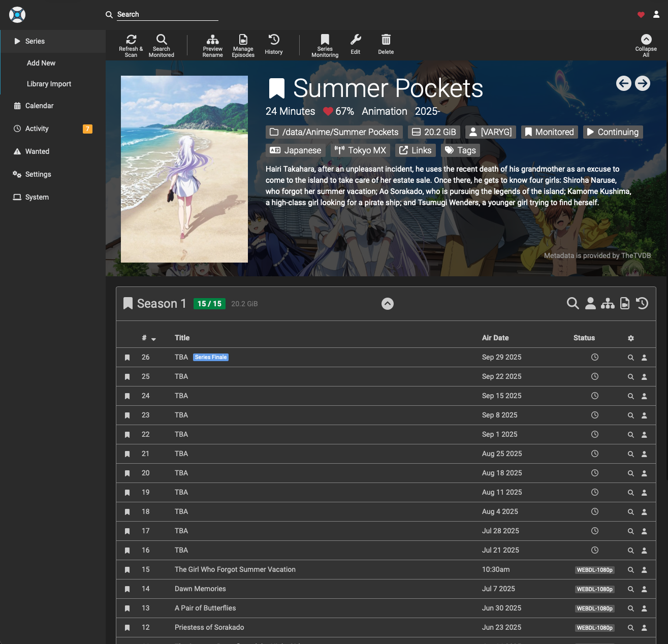This screenshot has width=668, height=644.
Task: Toggle monitoring for episode 19
Action: (128, 493)
